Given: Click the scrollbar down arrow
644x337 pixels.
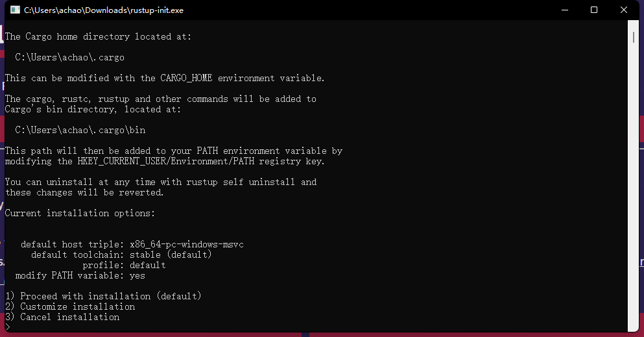Looking at the screenshot, I should [634, 326].
